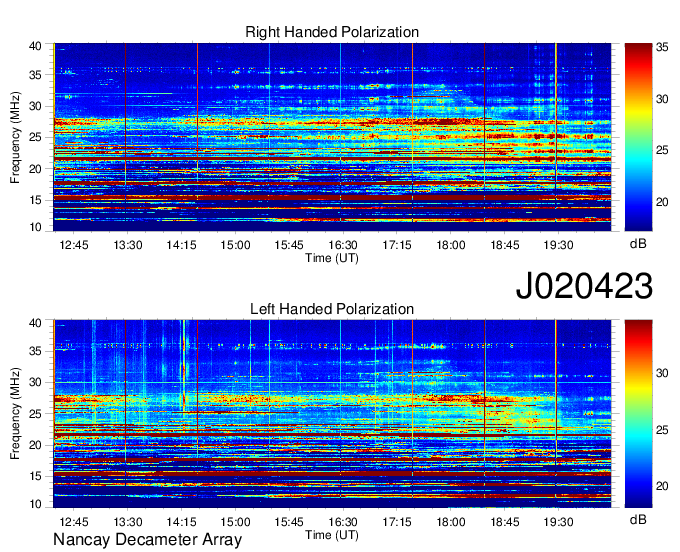The width and height of the screenshot is (680, 552).
Task: Select the J020423 observation label
Action: [x=584, y=286]
